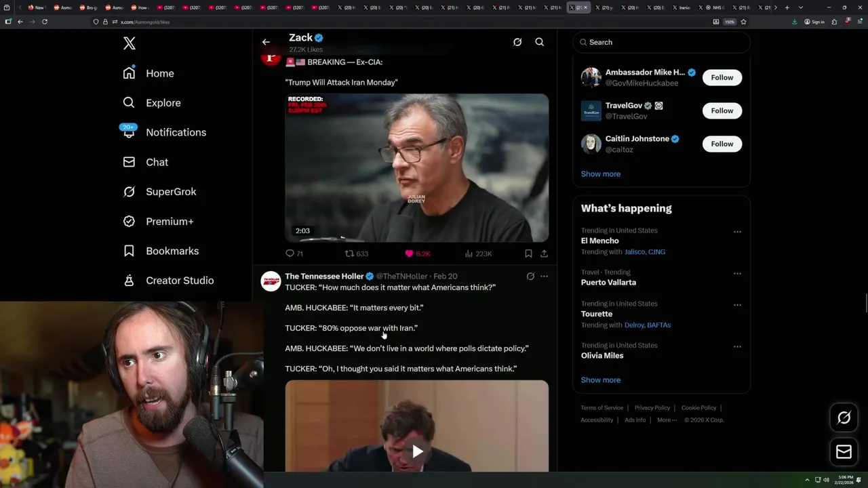The image size is (868, 488).
Task: Follow TravelGov account
Action: tap(722, 110)
